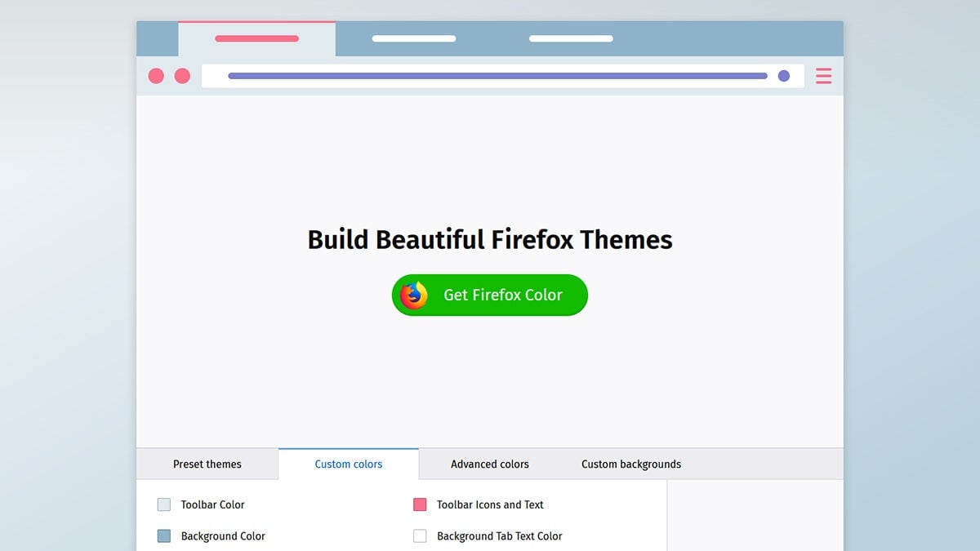Click the second pink circle in the preview toolbar
Image resolution: width=980 pixels, height=551 pixels.
182,76
